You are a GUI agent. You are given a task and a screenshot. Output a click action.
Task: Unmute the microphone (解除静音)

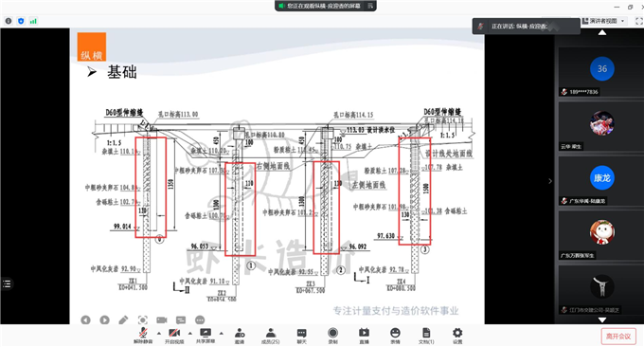[x=143, y=336]
